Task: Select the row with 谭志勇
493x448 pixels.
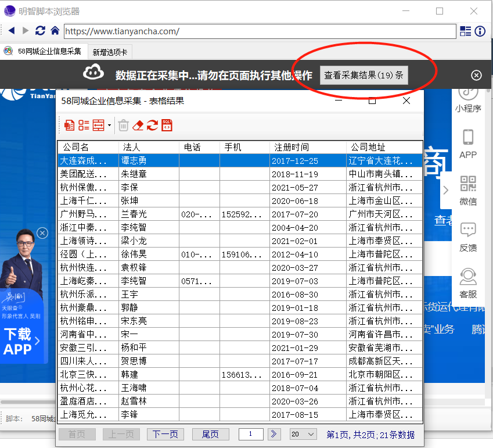Action: pos(240,160)
